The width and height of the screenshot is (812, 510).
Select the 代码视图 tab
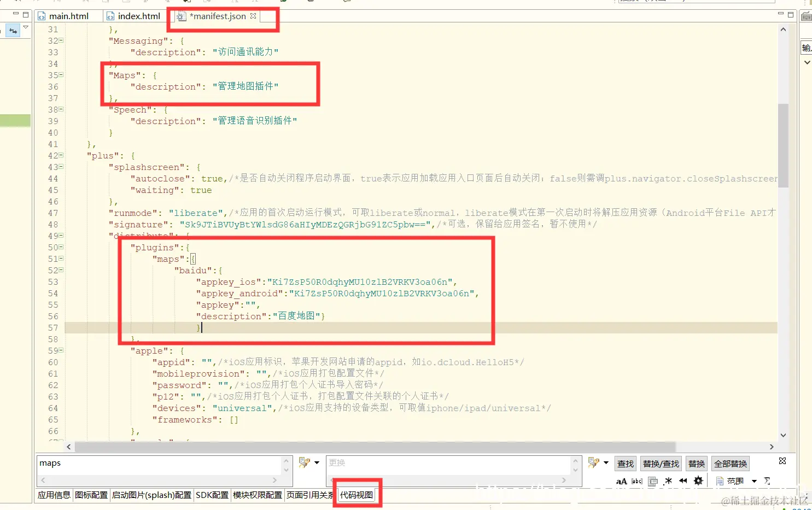(357, 495)
